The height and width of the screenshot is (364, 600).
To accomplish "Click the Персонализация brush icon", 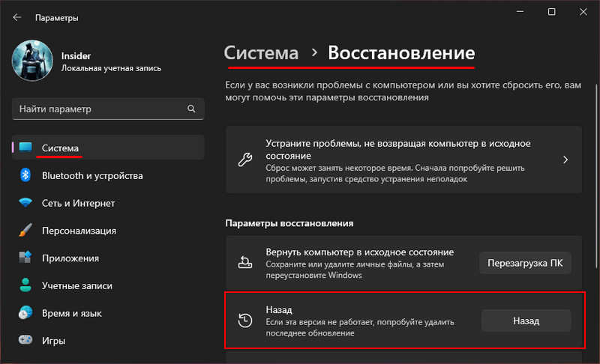I will (25, 230).
